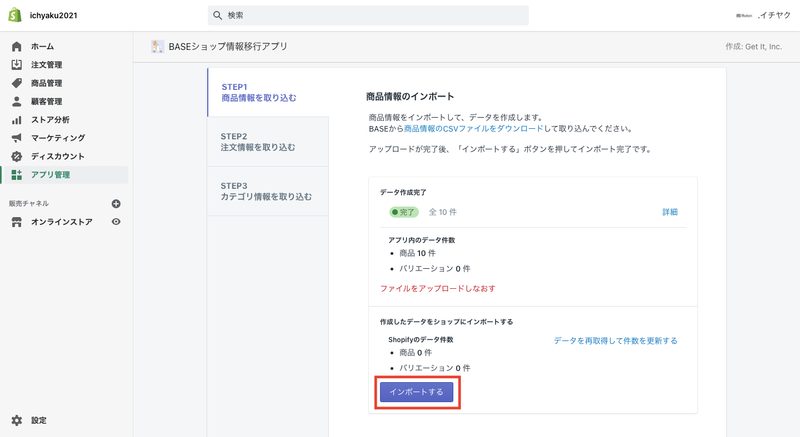Screen dimensions: 800x437
Task: Click the ichyaku2021 store name
Action: pos(54,15)
